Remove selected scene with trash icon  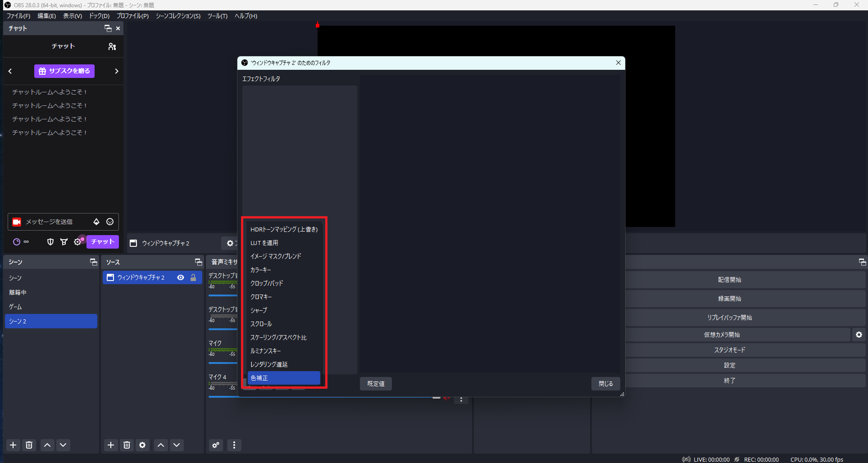click(x=29, y=445)
